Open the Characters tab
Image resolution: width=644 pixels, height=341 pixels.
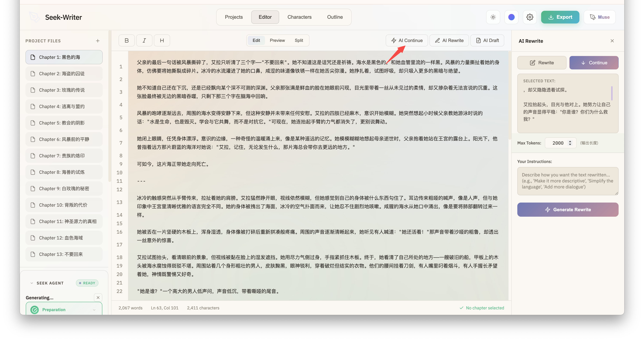tap(299, 17)
